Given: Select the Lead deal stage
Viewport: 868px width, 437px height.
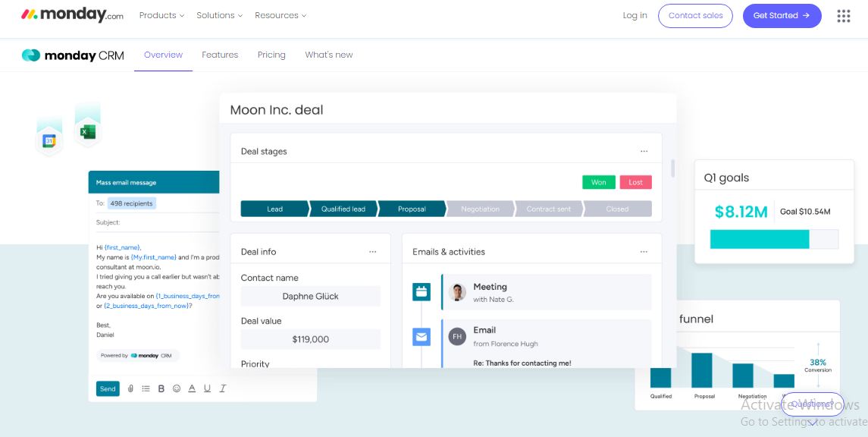Looking at the screenshot, I should pos(274,209).
